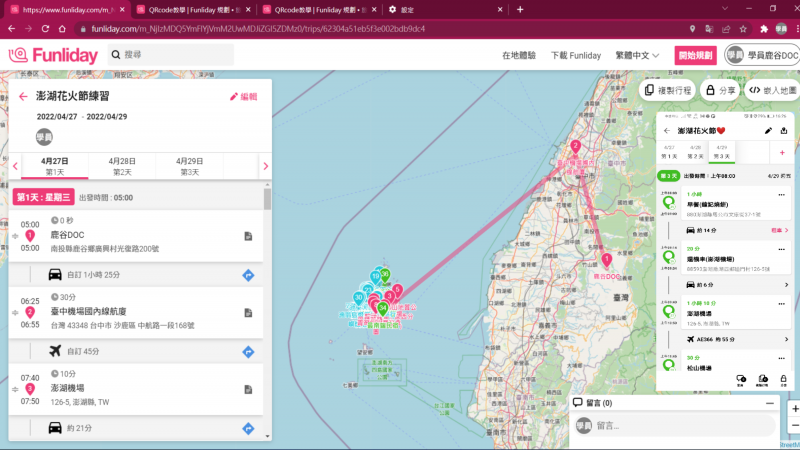
Task: Open note icon for 臺中機場國內線航廈 stop
Action: [x=248, y=312]
